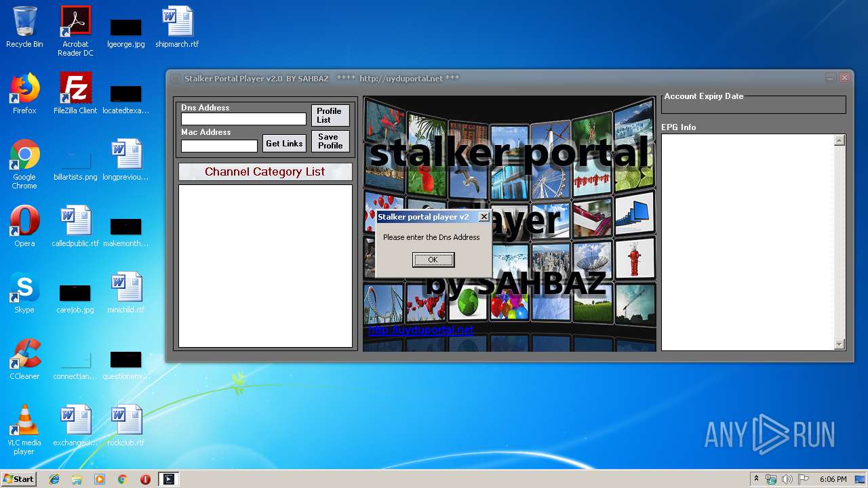Launch Opera from the taskbar
Screen dimensions: 868x488
click(x=145, y=479)
